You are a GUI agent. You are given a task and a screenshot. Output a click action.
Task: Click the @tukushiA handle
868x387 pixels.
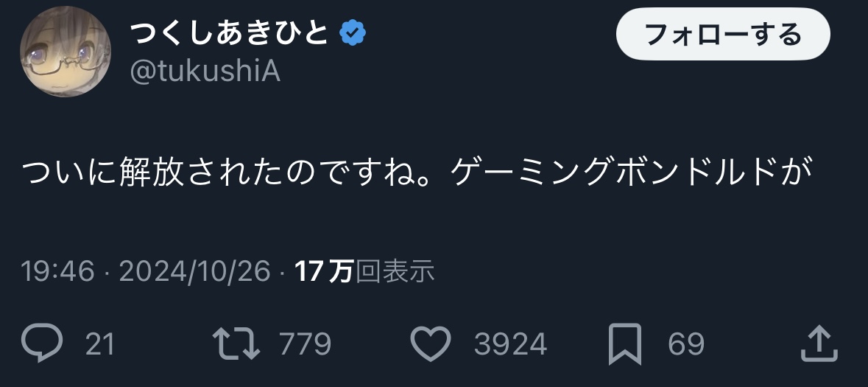[x=205, y=72]
